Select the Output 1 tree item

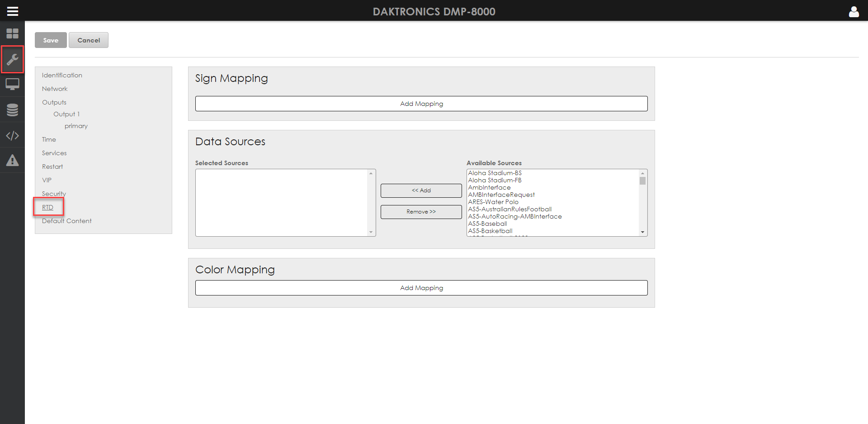(x=66, y=114)
